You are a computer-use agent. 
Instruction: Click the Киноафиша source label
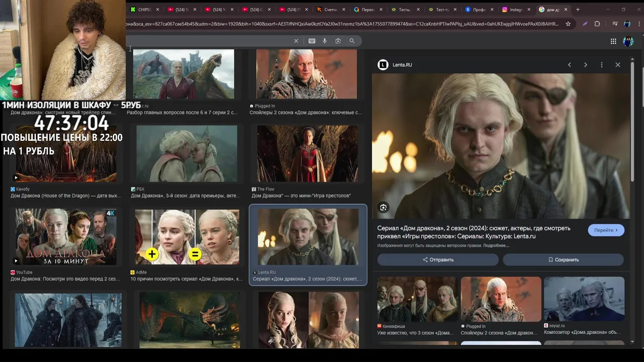click(394, 326)
